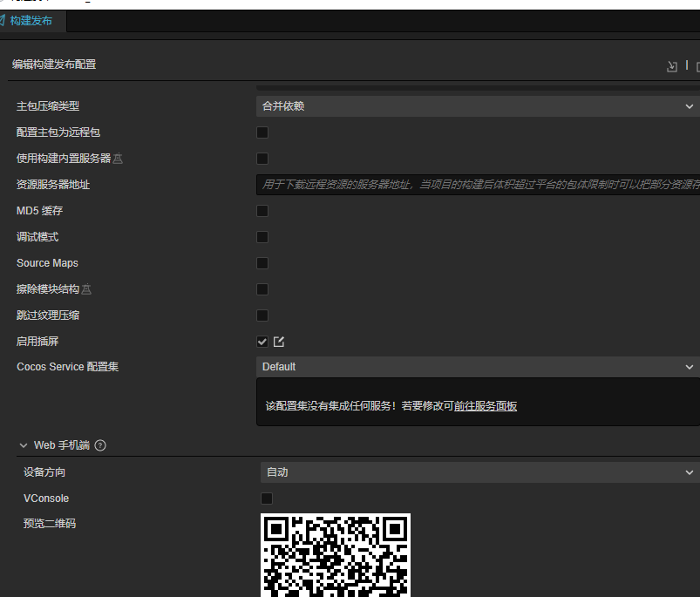Image resolution: width=700 pixels, height=597 pixels.
Task: Toggle the 擦除模块结构 checkbox
Action: [x=262, y=289]
